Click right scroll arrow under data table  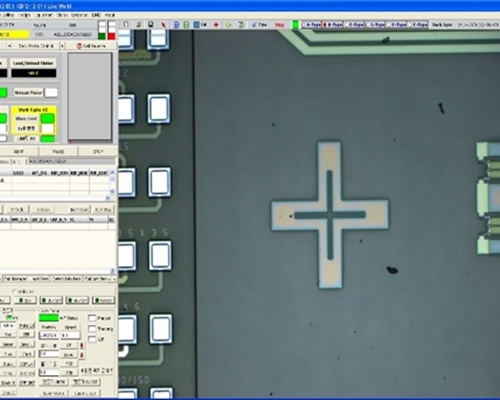(x=107, y=198)
